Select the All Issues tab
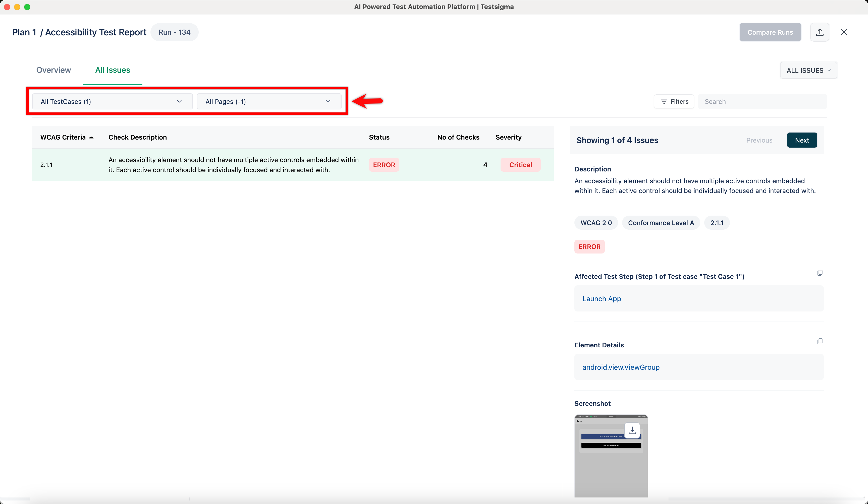Image resolution: width=868 pixels, height=504 pixels. point(112,70)
